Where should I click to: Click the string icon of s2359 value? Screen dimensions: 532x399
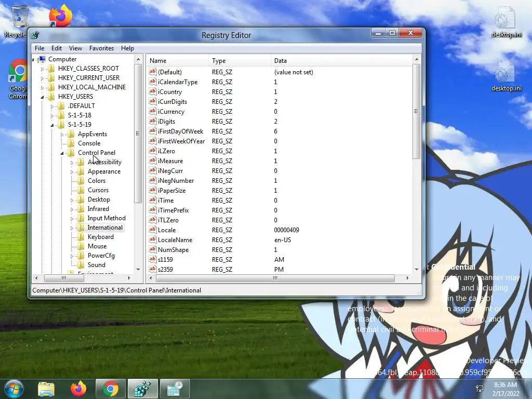pyautogui.click(x=153, y=269)
